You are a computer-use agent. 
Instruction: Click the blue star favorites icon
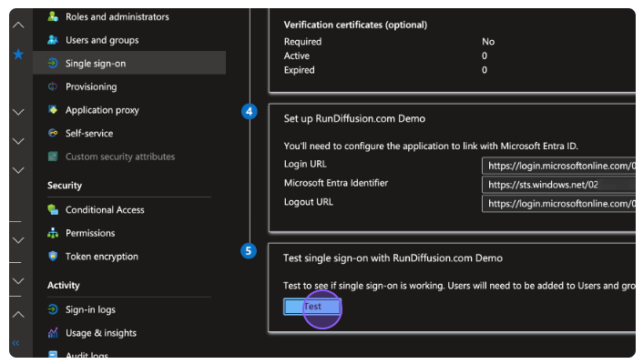17,55
